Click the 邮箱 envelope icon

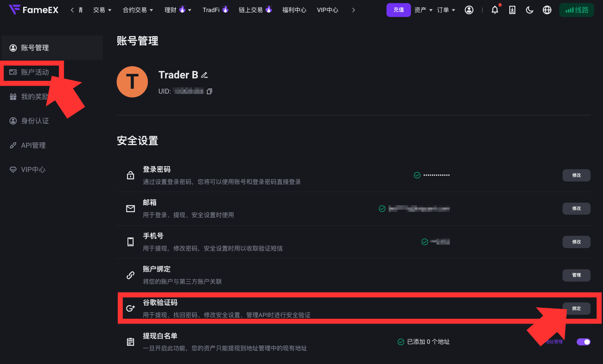point(130,209)
